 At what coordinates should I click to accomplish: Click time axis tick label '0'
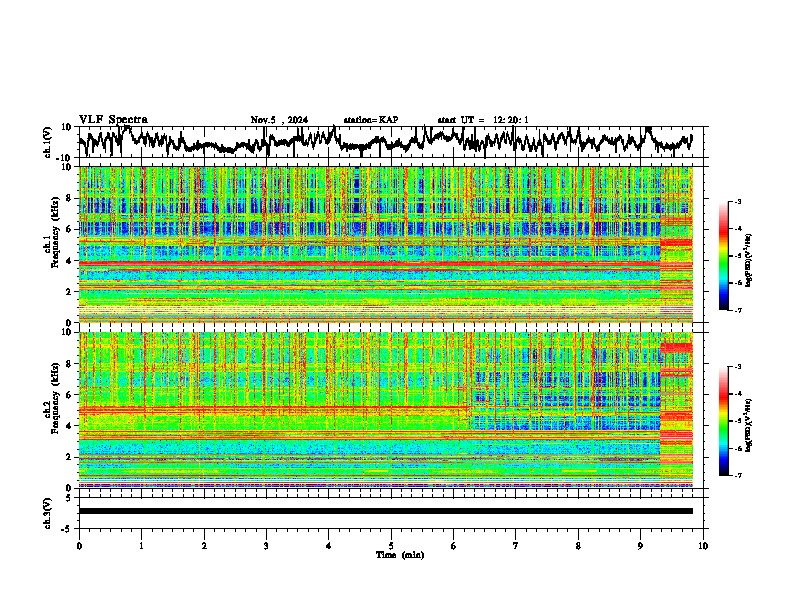click(79, 546)
